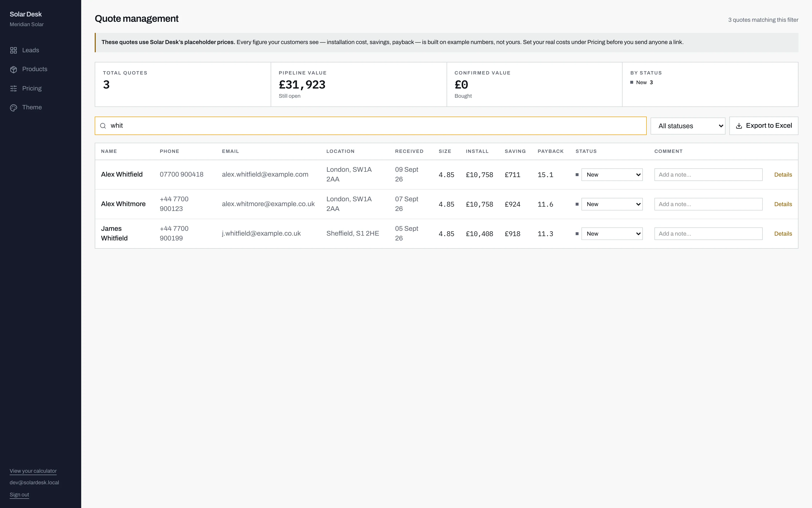
Task: Open Details for James Whitfield
Action: click(x=783, y=234)
